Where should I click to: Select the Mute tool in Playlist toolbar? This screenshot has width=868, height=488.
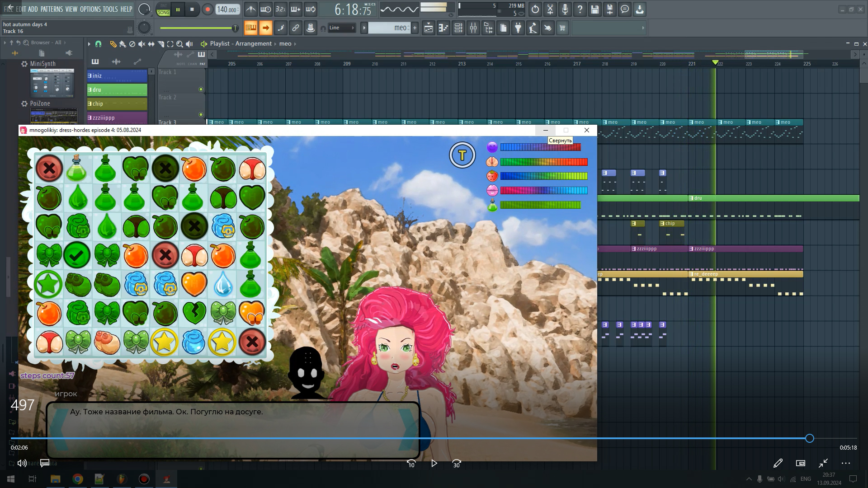point(142,44)
